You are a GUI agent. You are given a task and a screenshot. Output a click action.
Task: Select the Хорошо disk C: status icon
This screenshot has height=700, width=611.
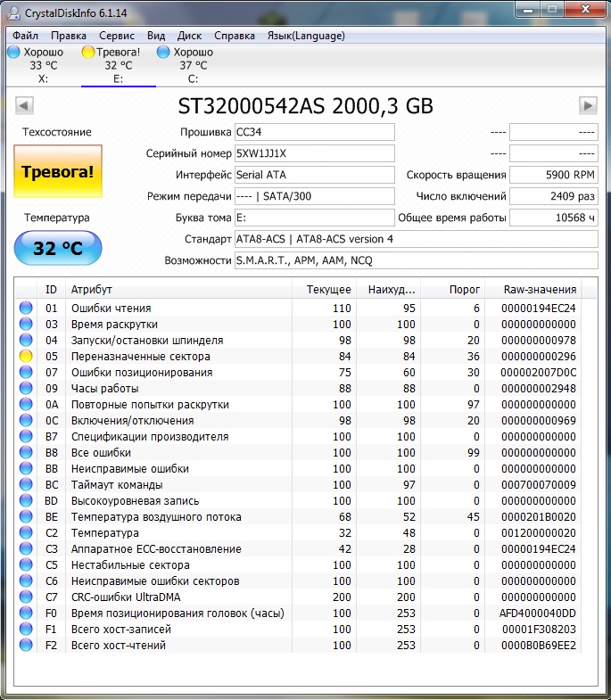[163, 53]
